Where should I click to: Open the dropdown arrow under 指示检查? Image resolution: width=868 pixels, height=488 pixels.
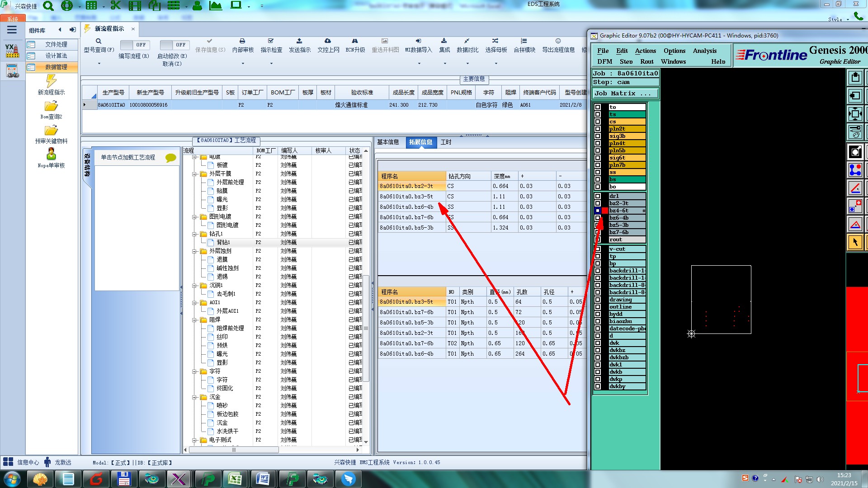coord(271,64)
